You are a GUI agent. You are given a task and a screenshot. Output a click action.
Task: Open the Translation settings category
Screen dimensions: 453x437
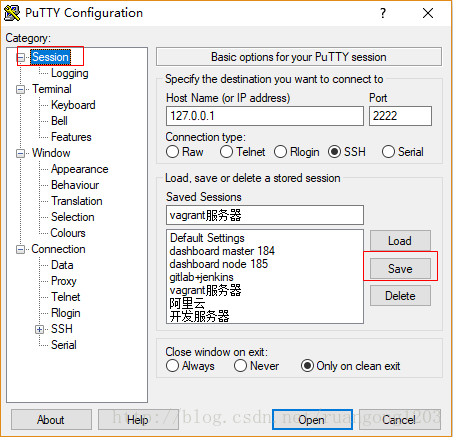click(x=77, y=201)
